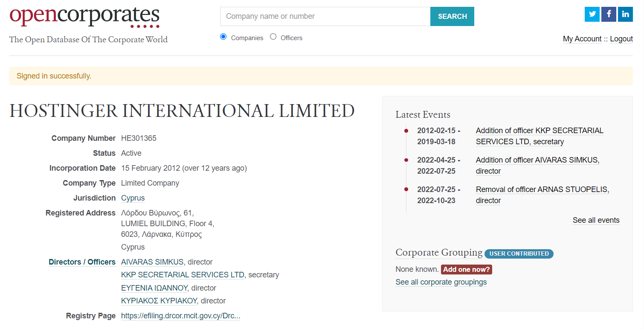644x329 pixels.
Task: Click the Logout link
Action: click(621, 39)
